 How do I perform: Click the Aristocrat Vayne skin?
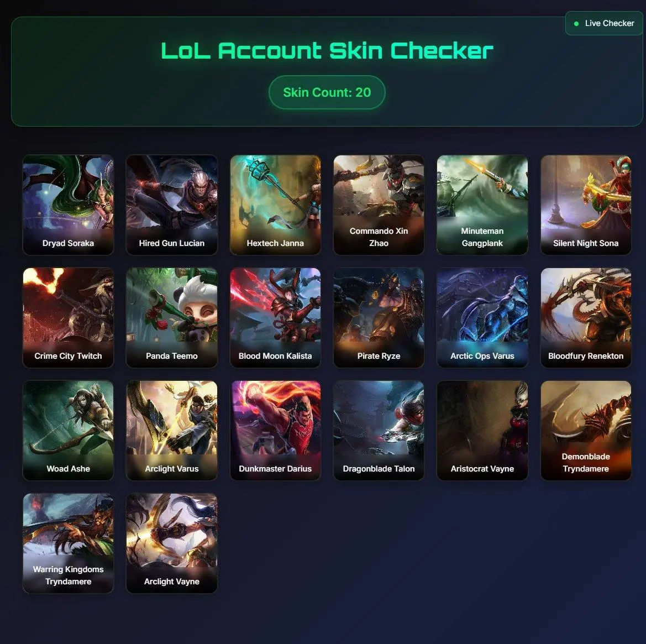[482, 430]
